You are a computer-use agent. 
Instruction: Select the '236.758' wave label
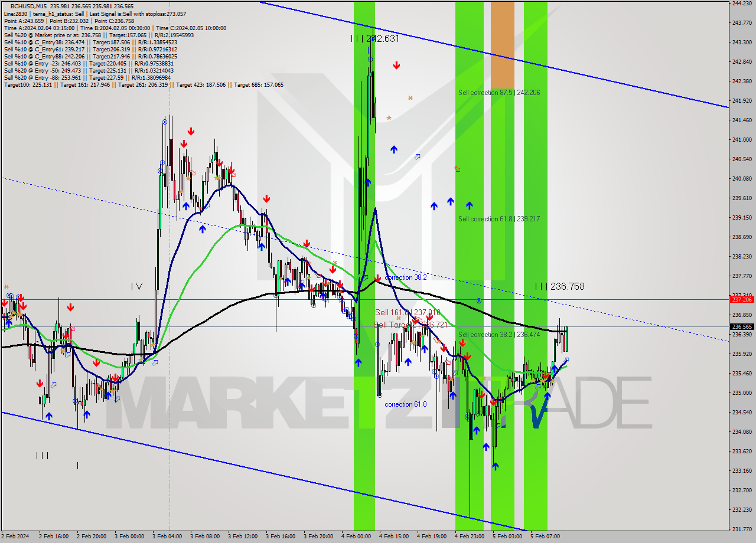(x=567, y=286)
